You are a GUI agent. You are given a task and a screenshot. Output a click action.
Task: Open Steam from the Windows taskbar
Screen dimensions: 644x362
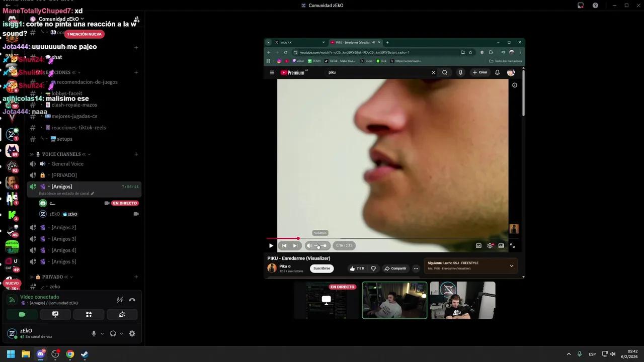click(x=85, y=354)
